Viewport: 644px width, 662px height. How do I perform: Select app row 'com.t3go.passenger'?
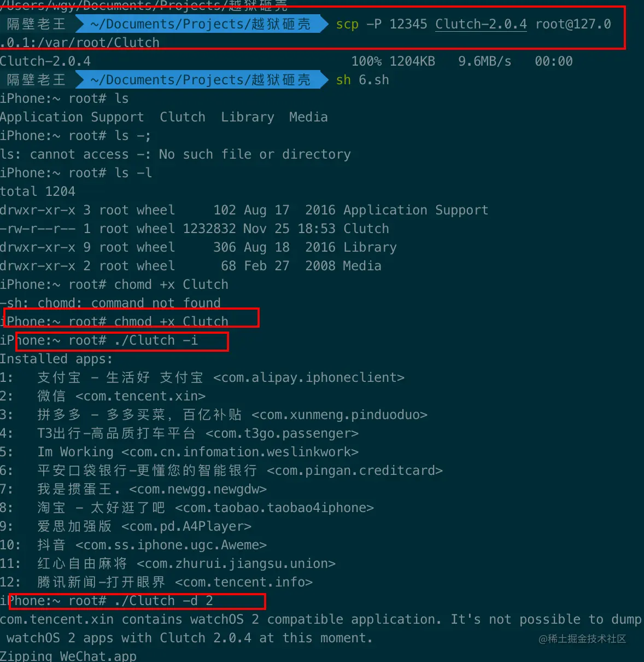click(179, 433)
